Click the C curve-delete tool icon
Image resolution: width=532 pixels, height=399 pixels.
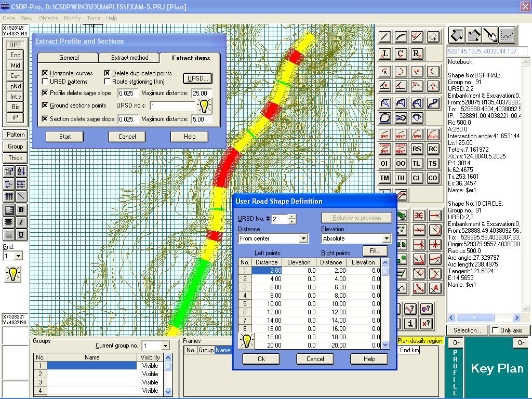click(401, 54)
